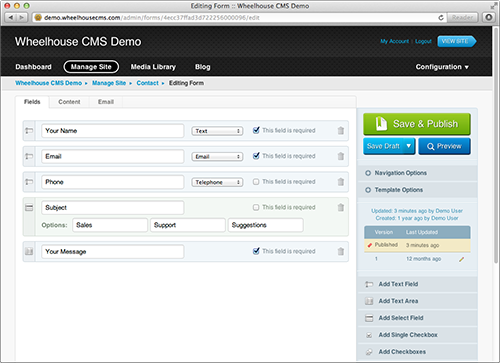This screenshot has height=363, width=500.
Task: Click the red pin icon next to Published
Action: tap(369, 245)
